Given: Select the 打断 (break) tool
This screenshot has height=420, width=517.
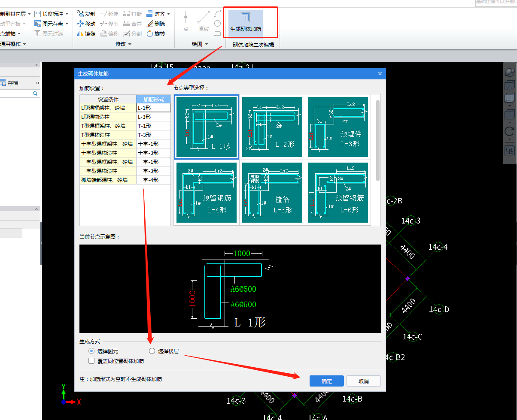Looking at the screenshot, I should tap(132, 14).
